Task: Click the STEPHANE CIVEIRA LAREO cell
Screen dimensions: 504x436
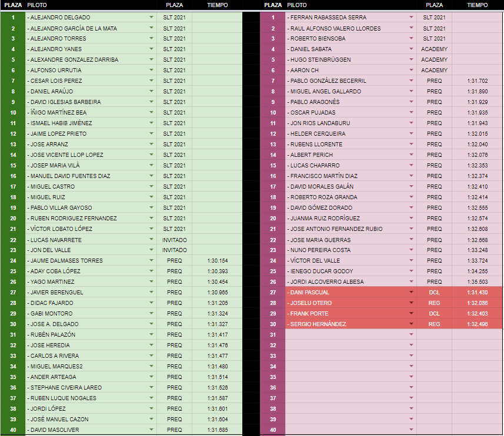Action: (91, 387)
